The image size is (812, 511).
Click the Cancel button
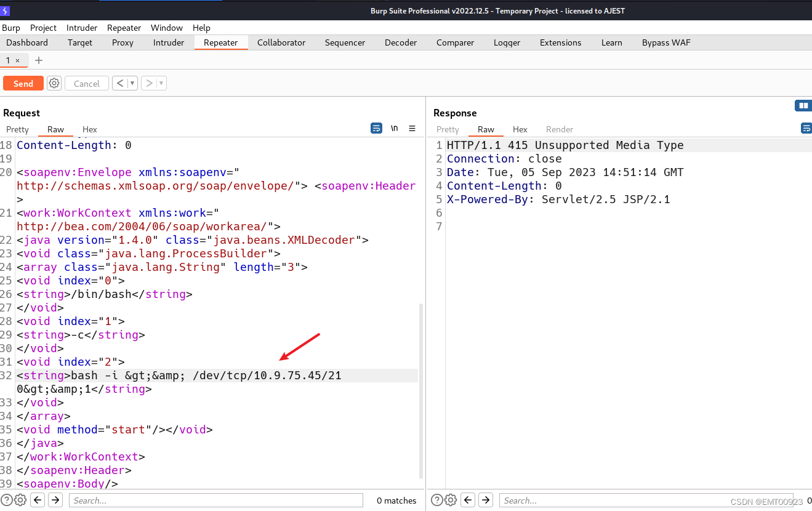87,83
